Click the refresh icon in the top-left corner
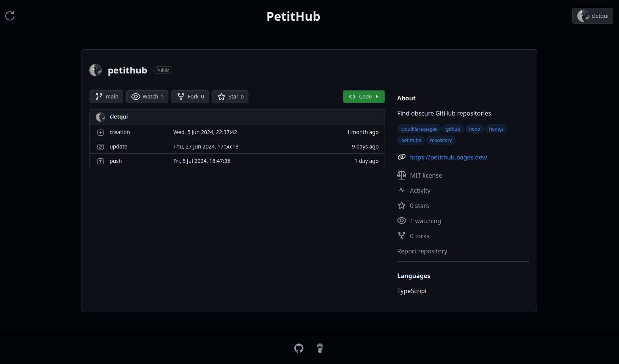 click(9, 16)
